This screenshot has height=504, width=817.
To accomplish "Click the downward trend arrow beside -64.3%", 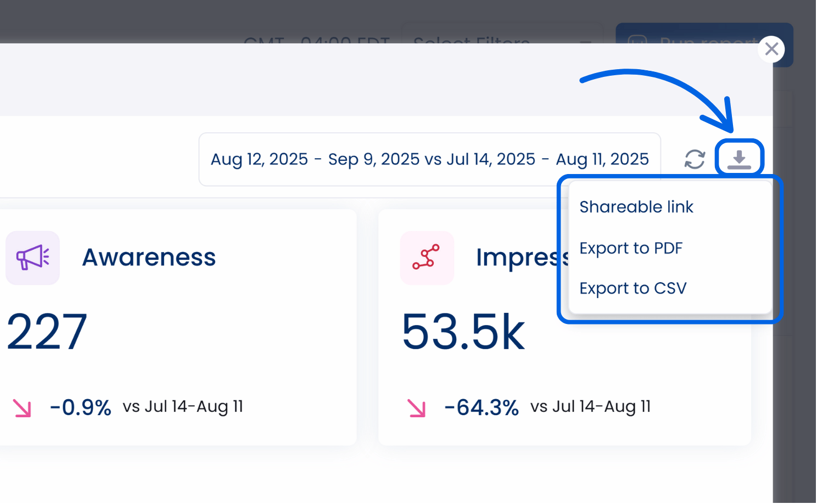I will click(x=416, y=407).
